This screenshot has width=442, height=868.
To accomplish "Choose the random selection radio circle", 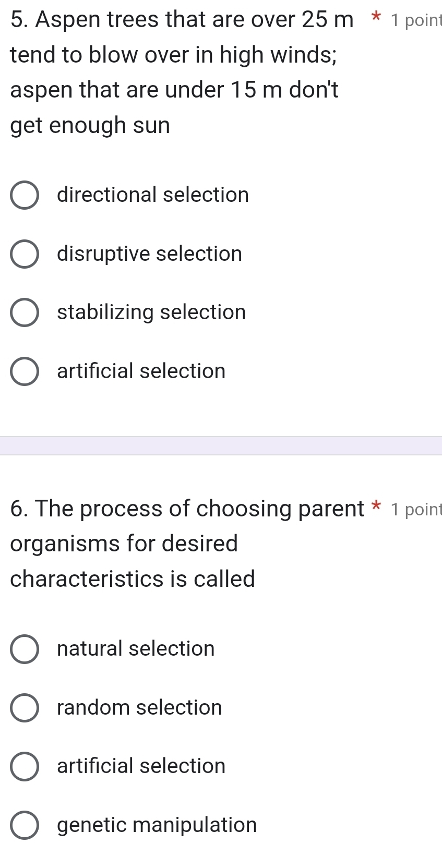I will [25, 708].
